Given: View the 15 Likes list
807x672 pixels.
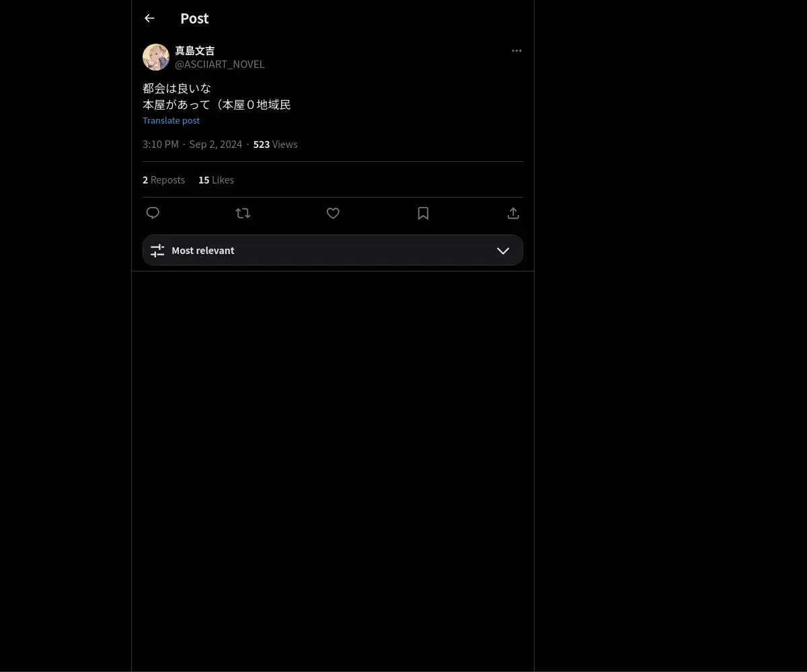Looking at the screenshot, I should (x=216, y=180).
